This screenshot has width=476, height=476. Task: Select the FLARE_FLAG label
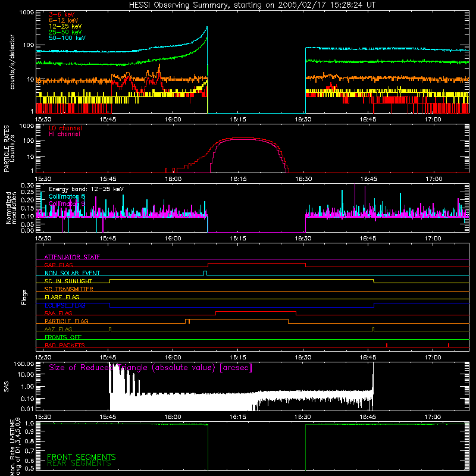coord(62,297)
